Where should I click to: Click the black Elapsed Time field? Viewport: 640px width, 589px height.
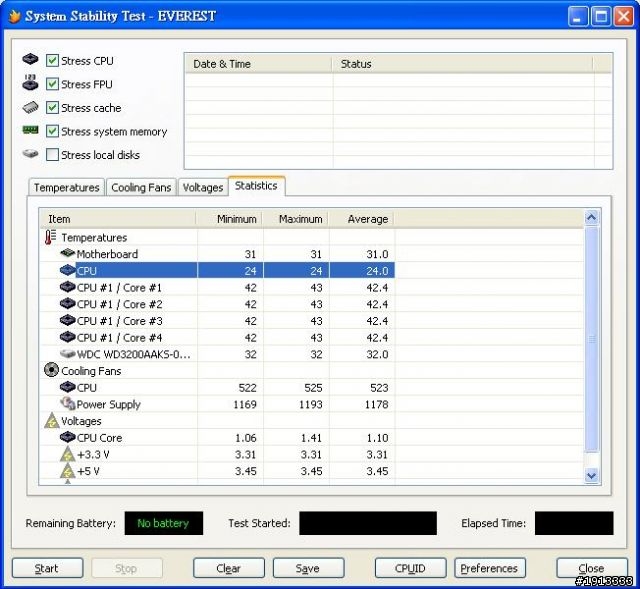click(x=574, y=523)
